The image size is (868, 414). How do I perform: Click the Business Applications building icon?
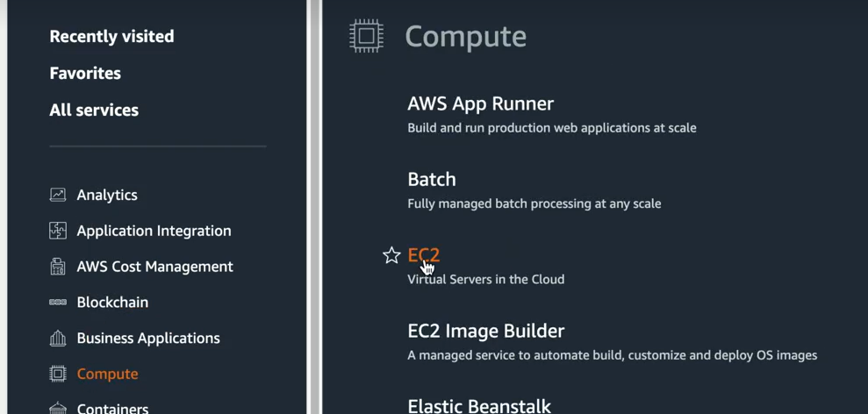58,339
